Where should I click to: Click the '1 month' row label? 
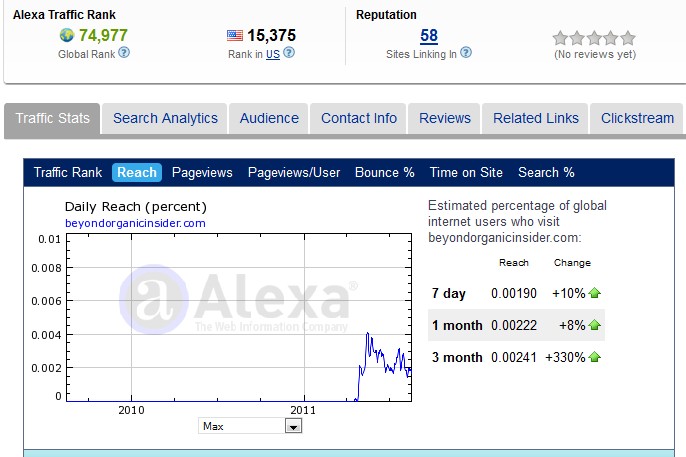tap(457, 325)
